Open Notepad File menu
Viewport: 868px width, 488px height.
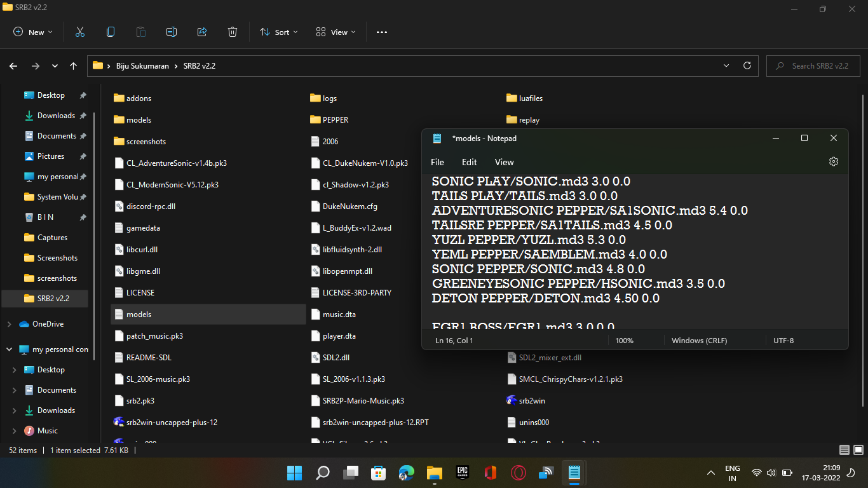(x=437, y=162)
